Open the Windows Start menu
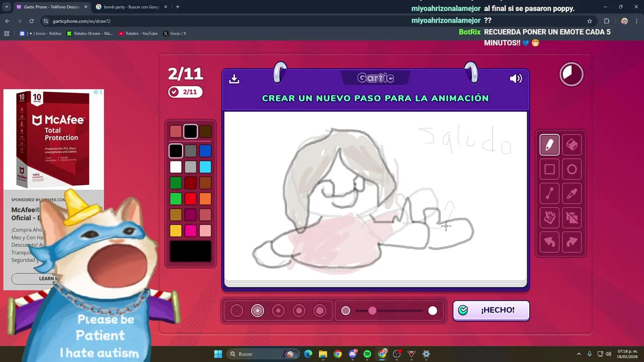Image resolution: width=644 pixels, height=362 pixels. (218, 354)
